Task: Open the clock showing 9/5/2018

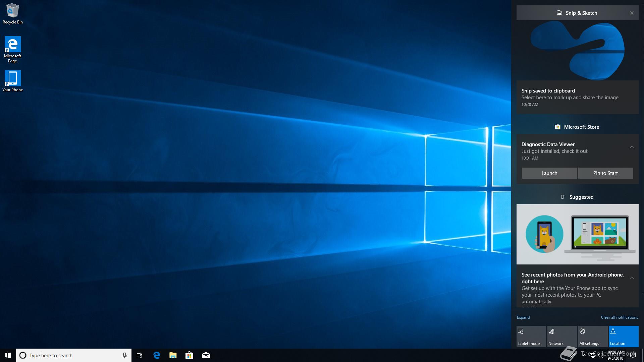Action: point(615,355)
